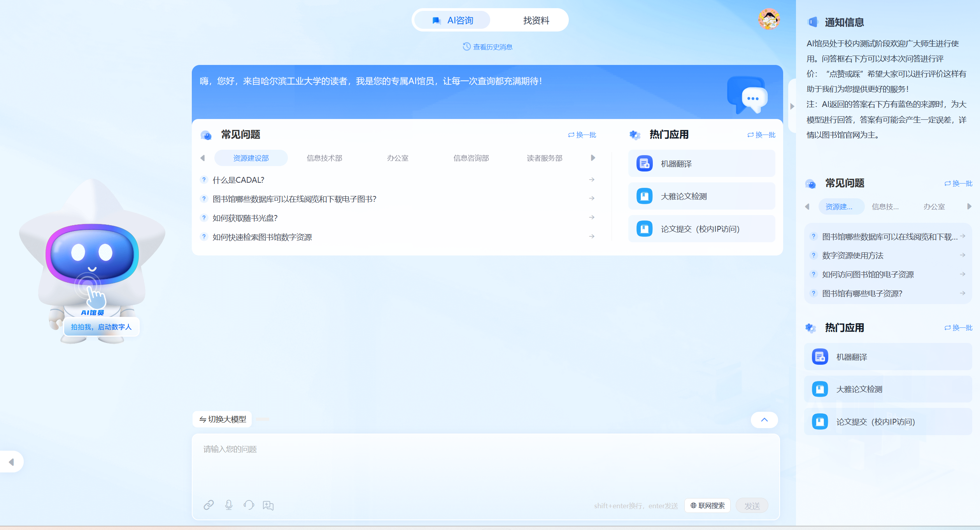The image size is (980, 530).
Task: Click the microphone voice input icon
Action: pos(229,505)
